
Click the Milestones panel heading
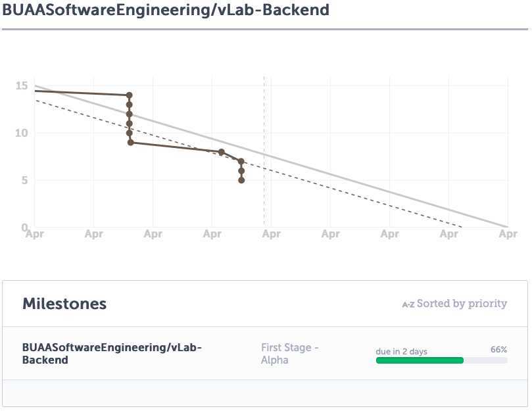point(64,304)
